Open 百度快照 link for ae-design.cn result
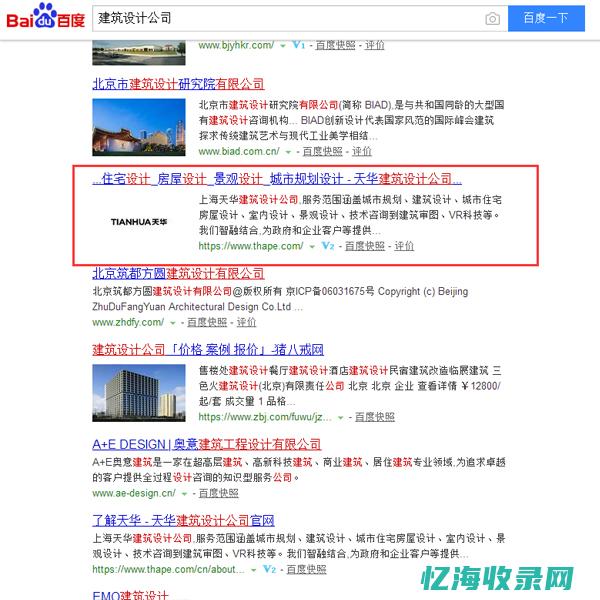Viewport: 600px width, 600px height. pos(218,493)
